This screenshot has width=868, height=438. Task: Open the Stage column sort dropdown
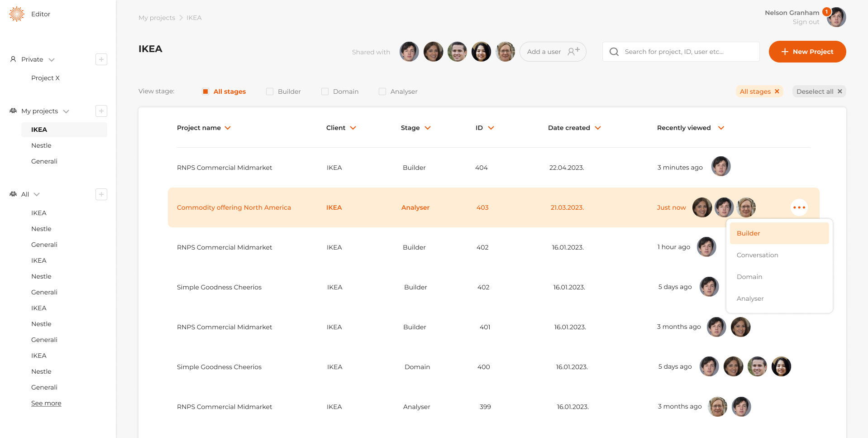[428, 128]
